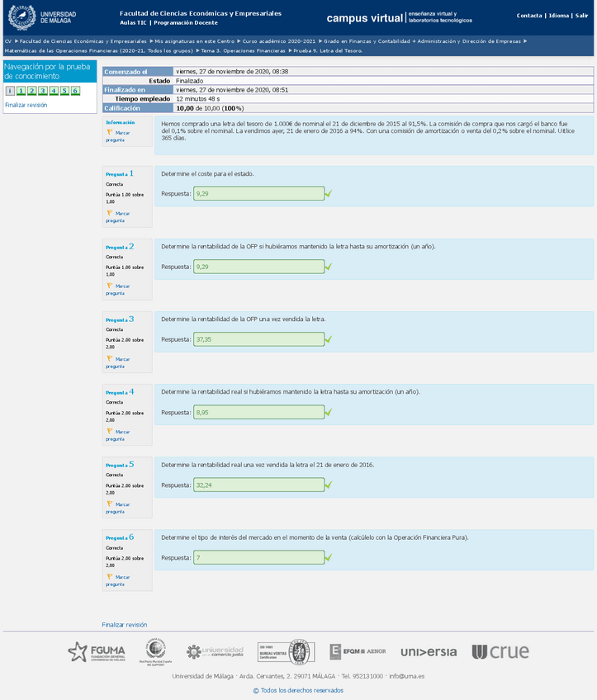This screenshot has height=700, width=597.
Task: Click the answer field for question 6
Action: (x=258, y=558)
